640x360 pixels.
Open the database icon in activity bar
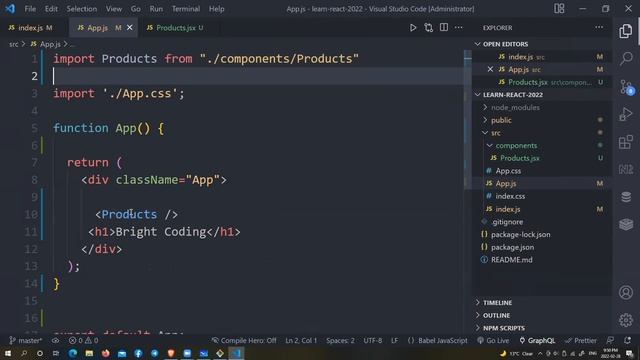(x=626, y=197)
